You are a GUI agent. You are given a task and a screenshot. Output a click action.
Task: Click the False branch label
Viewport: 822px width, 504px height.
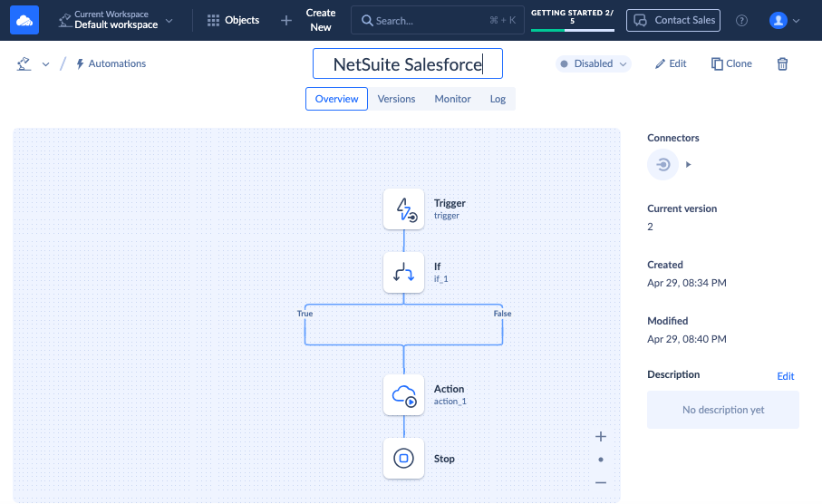click(502, 313)
